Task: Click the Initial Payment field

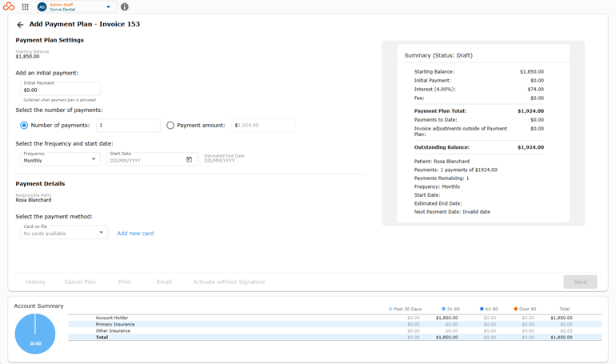Action: click(60, 88)
